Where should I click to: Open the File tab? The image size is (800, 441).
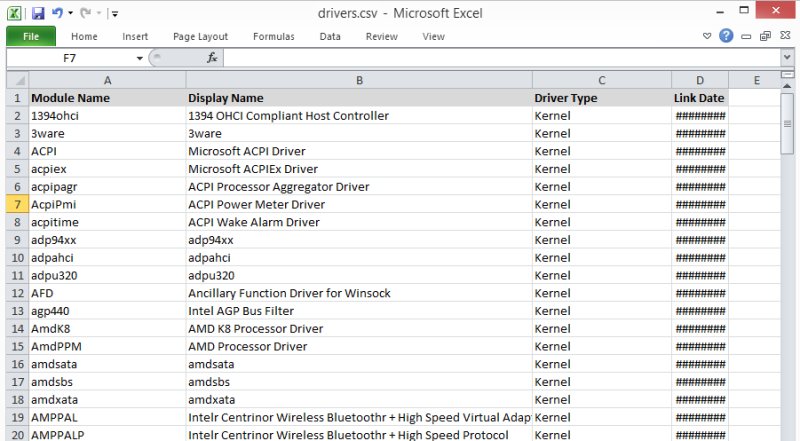click(30, 36)
